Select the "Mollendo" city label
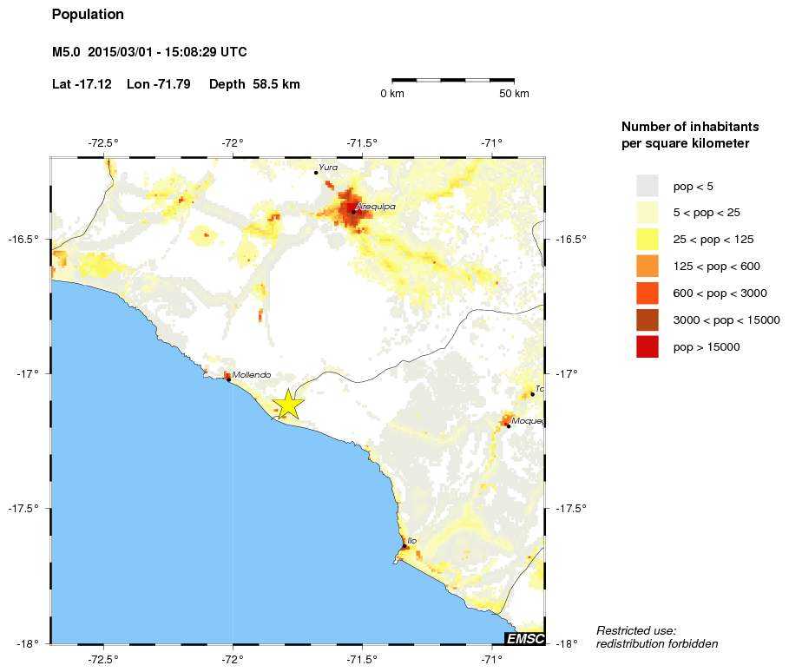Screen dimensions: 789x672 click(x=252, y=374)
